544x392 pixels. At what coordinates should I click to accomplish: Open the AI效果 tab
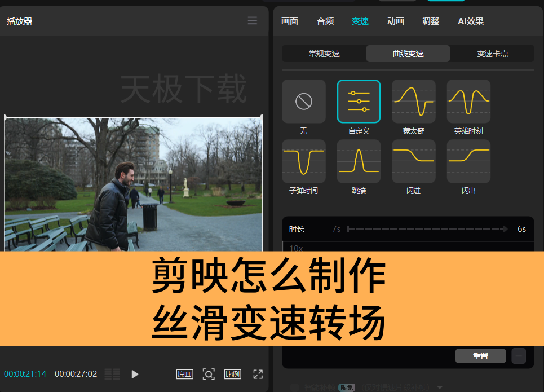(x=471, y=21)
